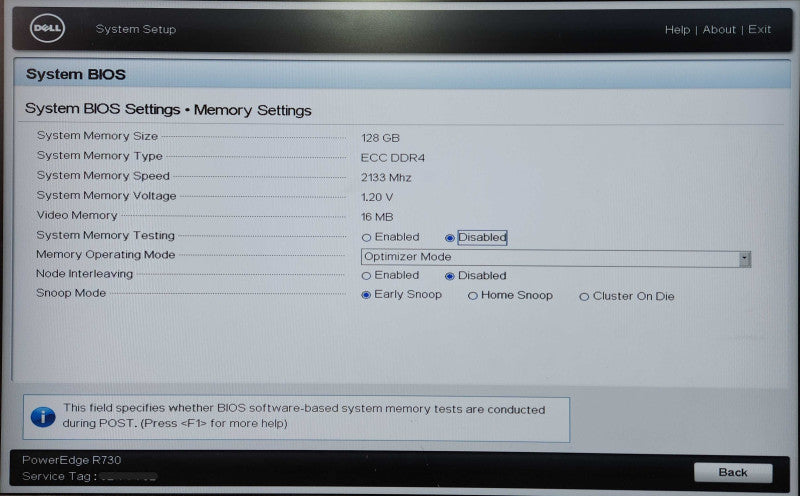The width and height of the screenshot is (800, 496).
Task: Click the System BIOS title heading
Action: [x=76, y=75]
